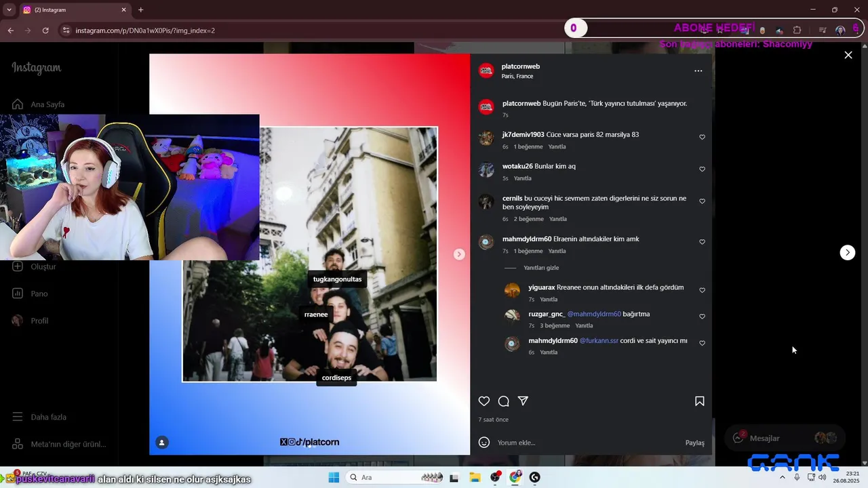Click the address bar URL
The width and height of the screenshot is (868, 488).
[145, 30]
